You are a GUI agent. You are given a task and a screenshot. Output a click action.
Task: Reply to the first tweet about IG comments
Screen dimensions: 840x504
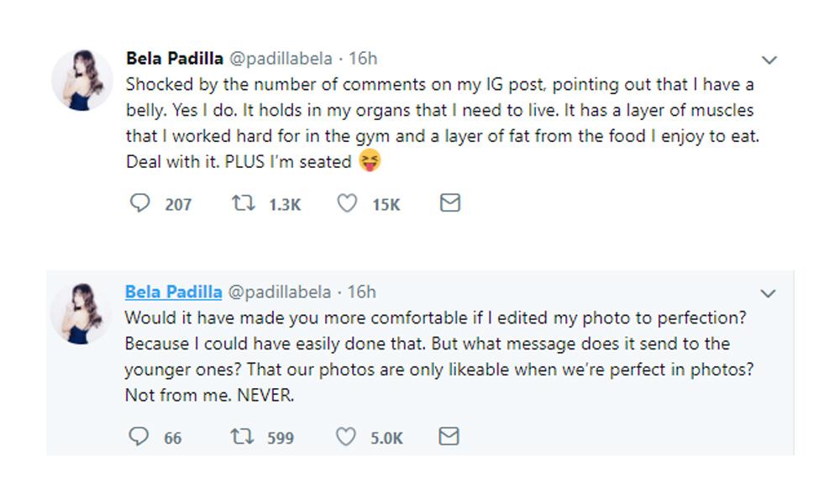(139, 203)
